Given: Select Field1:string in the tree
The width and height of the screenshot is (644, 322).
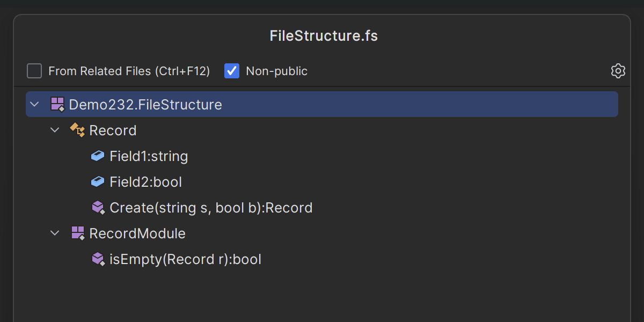Looking at the screenshot, I should (x=149, y=156).
